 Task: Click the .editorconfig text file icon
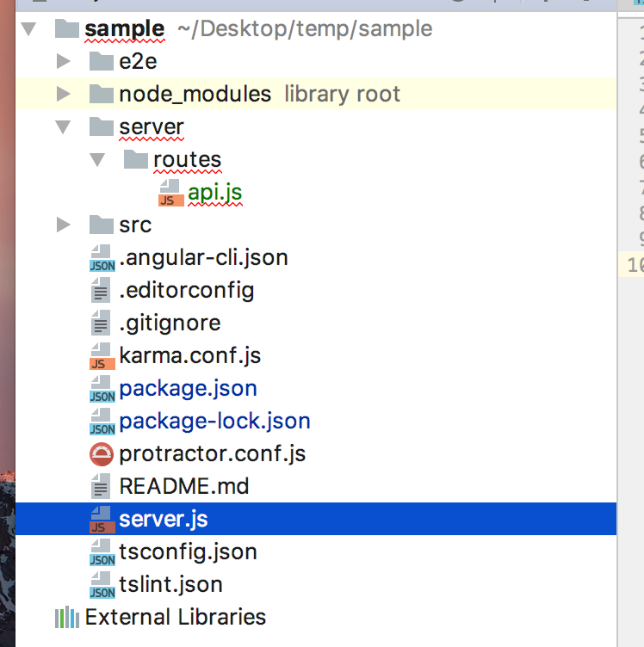point(101,290)
